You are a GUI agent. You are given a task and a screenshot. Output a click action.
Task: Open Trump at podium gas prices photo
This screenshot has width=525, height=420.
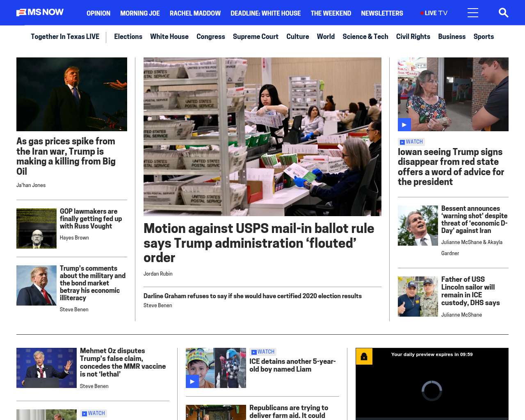pyautogui.click(x=72, y=94)
